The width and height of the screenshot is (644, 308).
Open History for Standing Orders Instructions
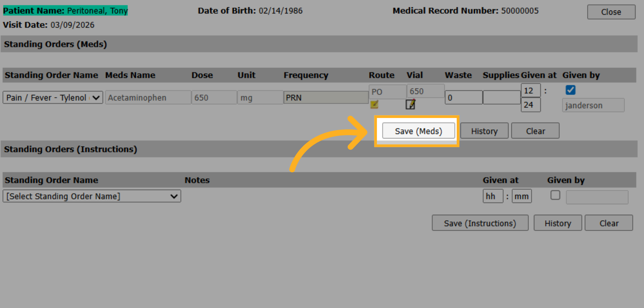tap(558, 223)
